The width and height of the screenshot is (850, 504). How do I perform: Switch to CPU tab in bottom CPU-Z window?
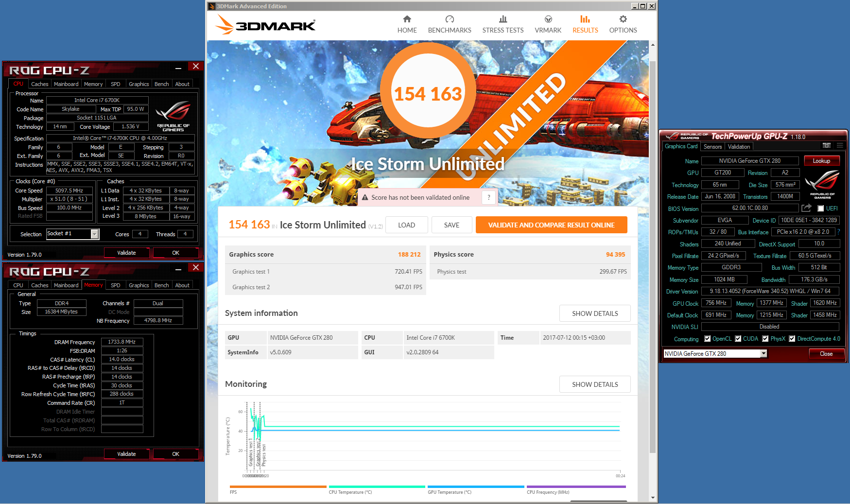pyautogui.click(x=18, y=285)
